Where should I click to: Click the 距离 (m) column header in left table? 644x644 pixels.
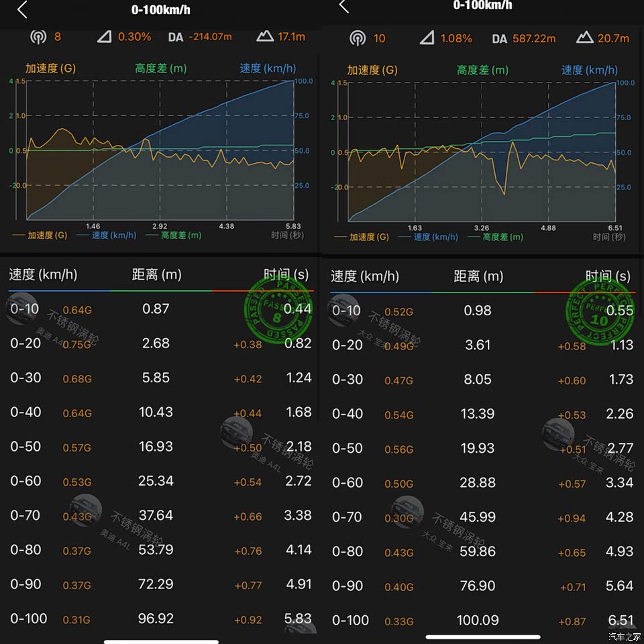[x=156, y=274]
